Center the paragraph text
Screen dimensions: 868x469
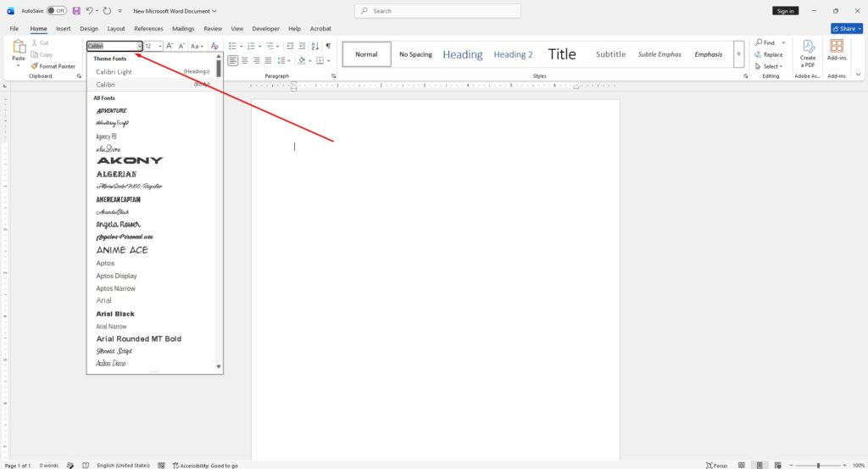pos(245,60)
